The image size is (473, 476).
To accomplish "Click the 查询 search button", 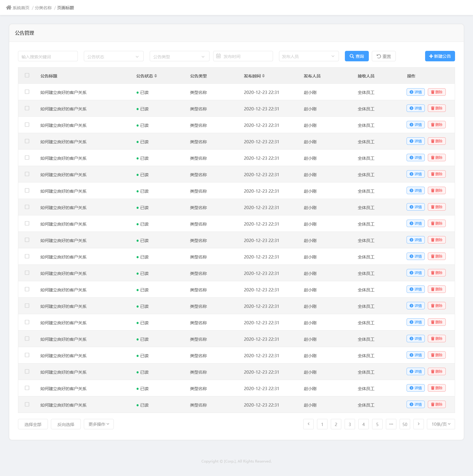I will [x=357, y=56].
